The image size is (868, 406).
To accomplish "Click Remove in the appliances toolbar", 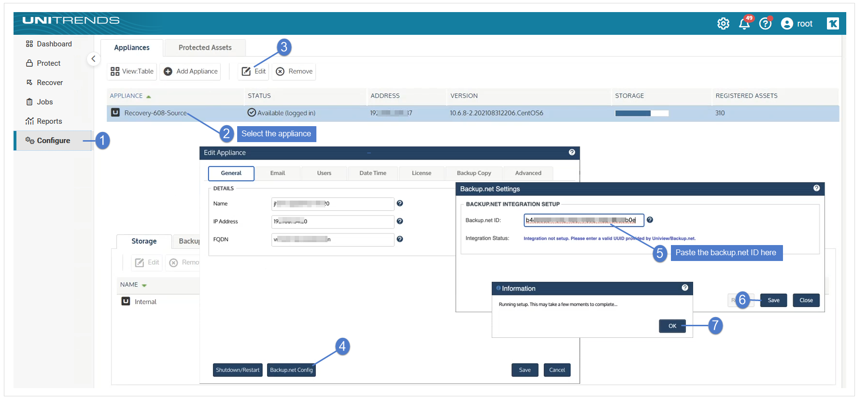I will 294,72.
